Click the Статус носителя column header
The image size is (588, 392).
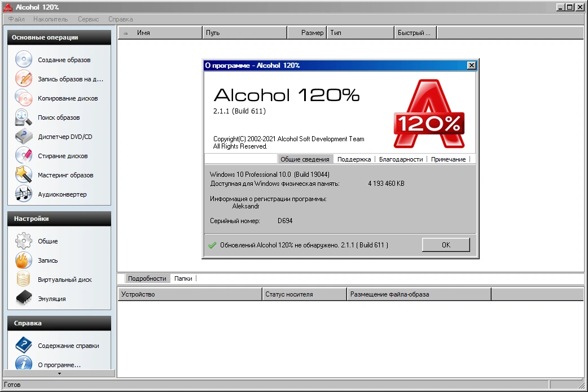(304, 294)
